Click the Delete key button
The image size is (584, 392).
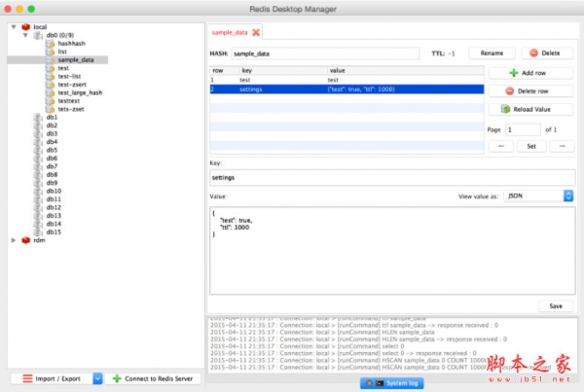click(x=547, y=53)
